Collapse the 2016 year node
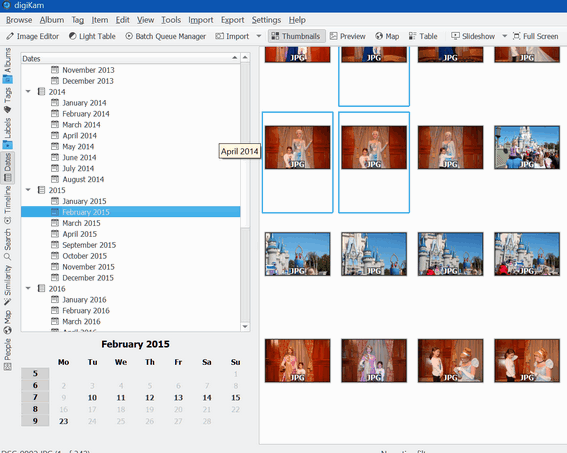Screen dimensions: 567x453 tap(28, 288)
